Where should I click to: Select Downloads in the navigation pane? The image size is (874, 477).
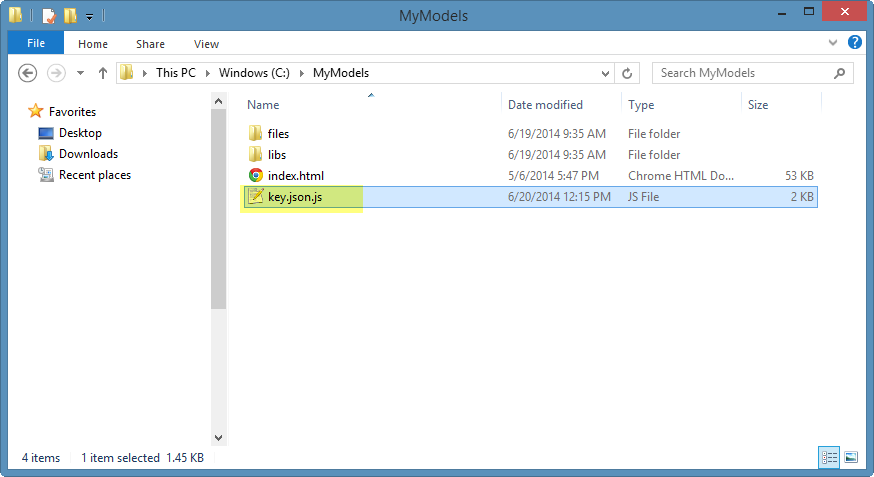pos(89,154)
